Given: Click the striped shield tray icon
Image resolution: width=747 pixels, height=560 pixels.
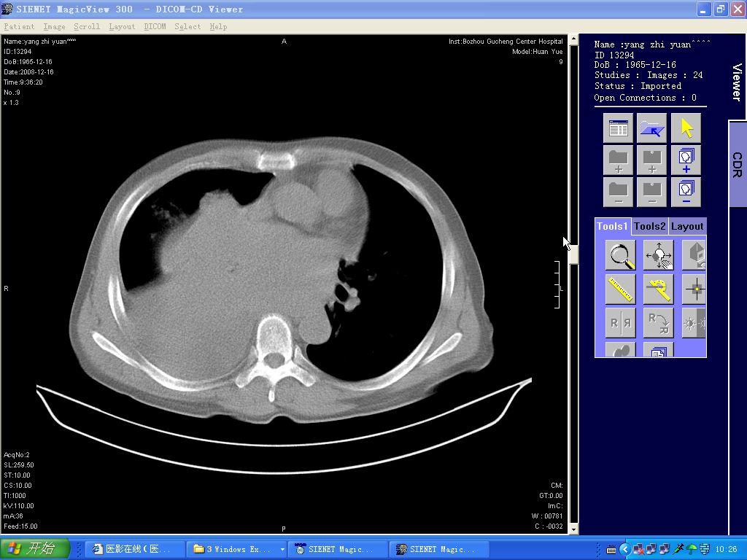Looking at the screenshot, I should pyautogui.click(x=705, y=550).
